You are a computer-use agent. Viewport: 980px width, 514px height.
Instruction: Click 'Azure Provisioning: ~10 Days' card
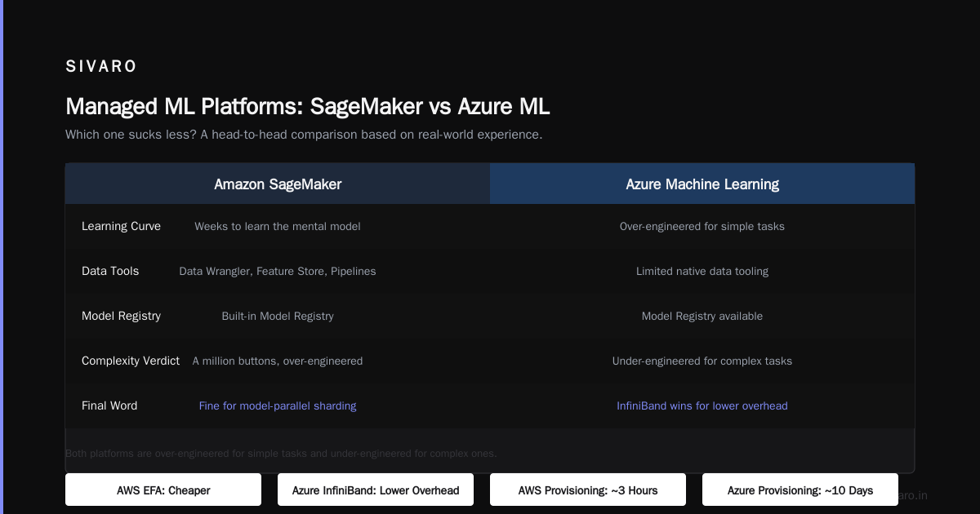click(800, 490)
